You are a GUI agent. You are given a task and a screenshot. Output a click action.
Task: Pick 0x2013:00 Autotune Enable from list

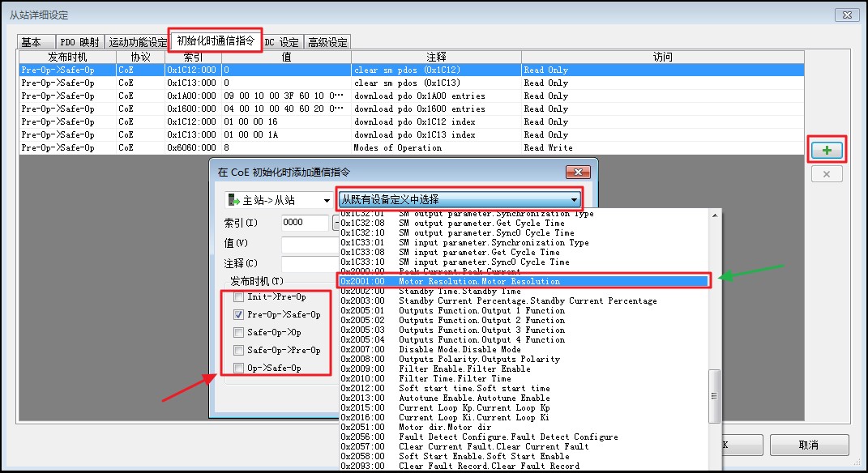point(524,398)
